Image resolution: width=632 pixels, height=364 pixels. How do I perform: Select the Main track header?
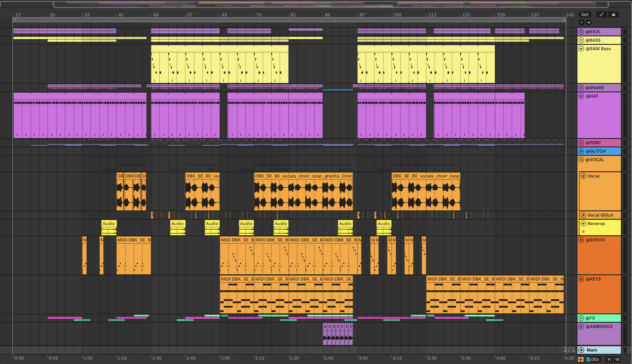tap(599, 350)
